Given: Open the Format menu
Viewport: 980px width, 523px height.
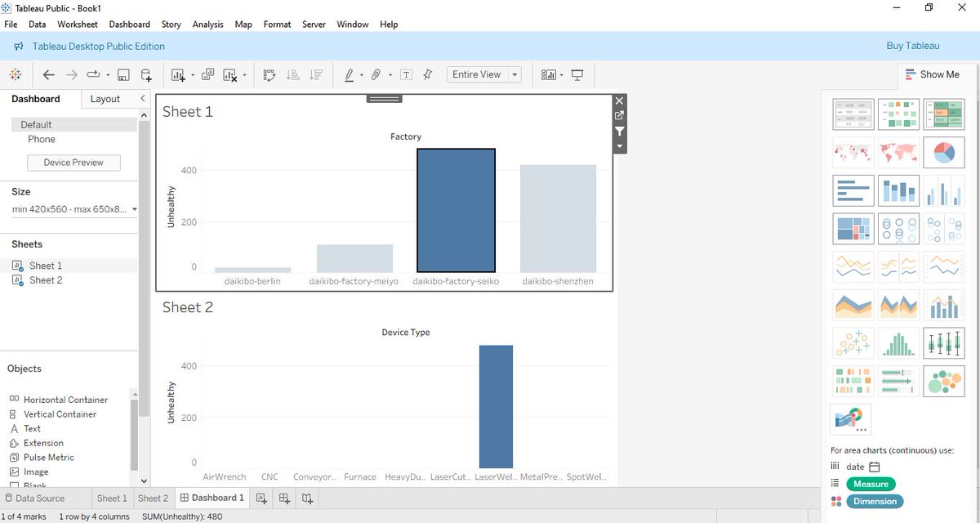Looking at the screenshot, I should coord(277,25).
